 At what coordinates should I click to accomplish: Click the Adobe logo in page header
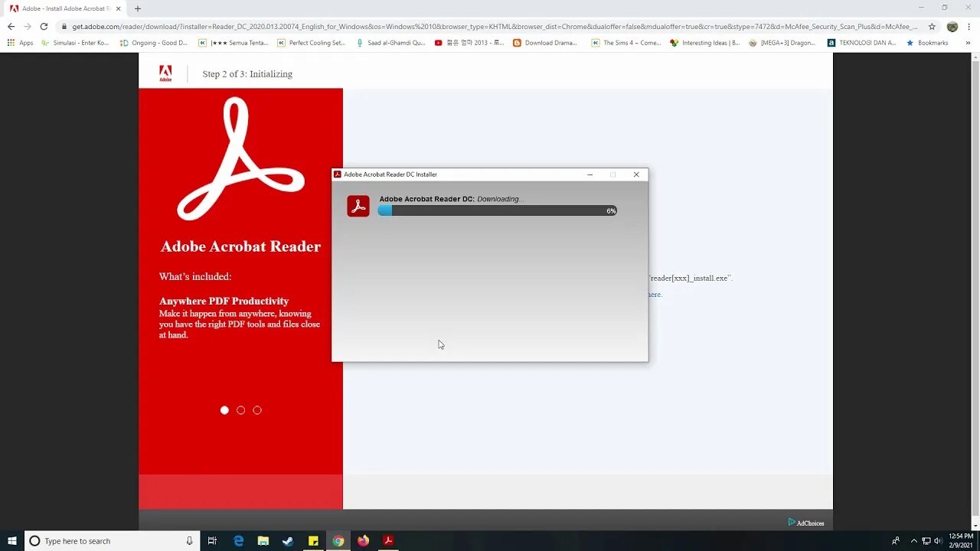[165, 73]
